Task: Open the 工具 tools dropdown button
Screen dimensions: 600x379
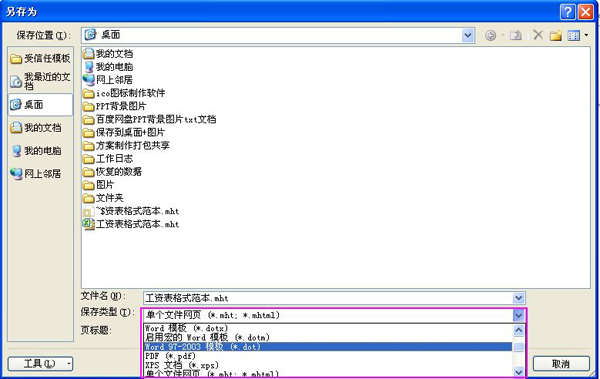Action: click(x=40, y=363)
